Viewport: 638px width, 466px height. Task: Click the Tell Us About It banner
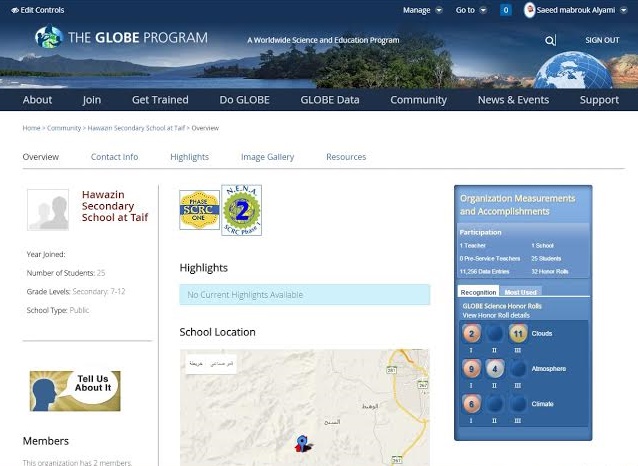click(75, 390)
